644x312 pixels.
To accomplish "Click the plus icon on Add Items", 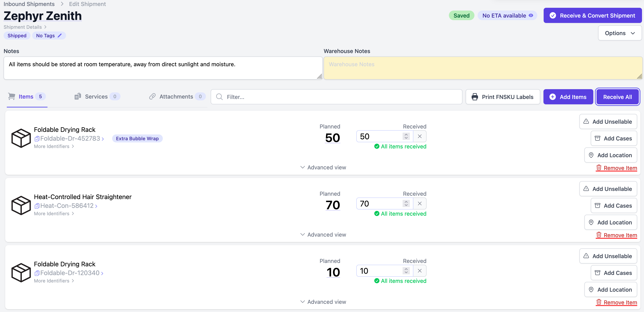I will [553, 97].
